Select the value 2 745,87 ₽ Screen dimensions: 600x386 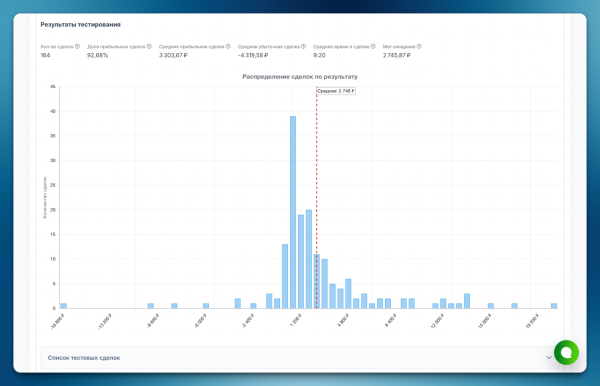click(x=397, y=55)
